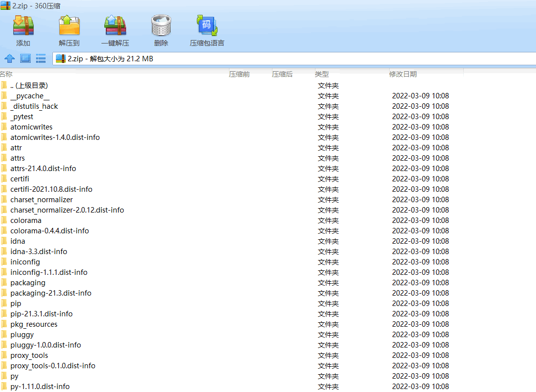
Task: Click the folder icon of certifi
Action: [x=4, y=178]
